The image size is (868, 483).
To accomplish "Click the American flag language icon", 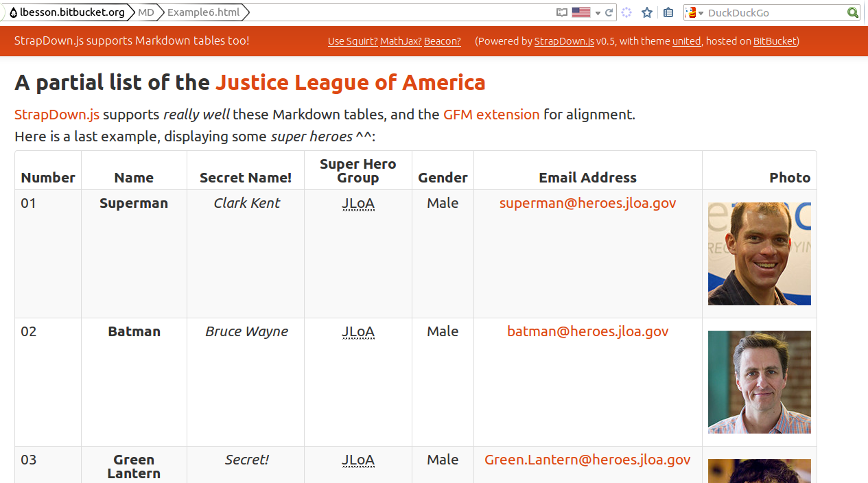I will coord(580,12).
